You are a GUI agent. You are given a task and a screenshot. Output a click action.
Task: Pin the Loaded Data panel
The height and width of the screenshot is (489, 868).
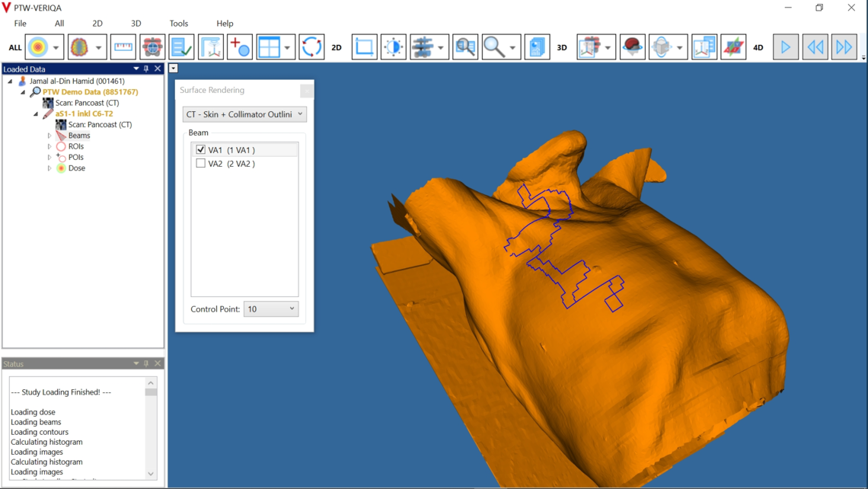point(145,69)
